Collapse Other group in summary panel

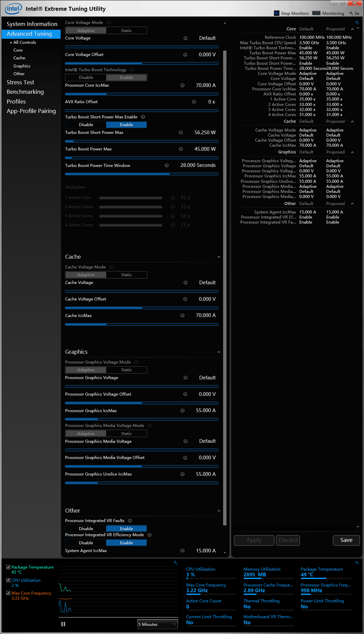coord(352,204)
